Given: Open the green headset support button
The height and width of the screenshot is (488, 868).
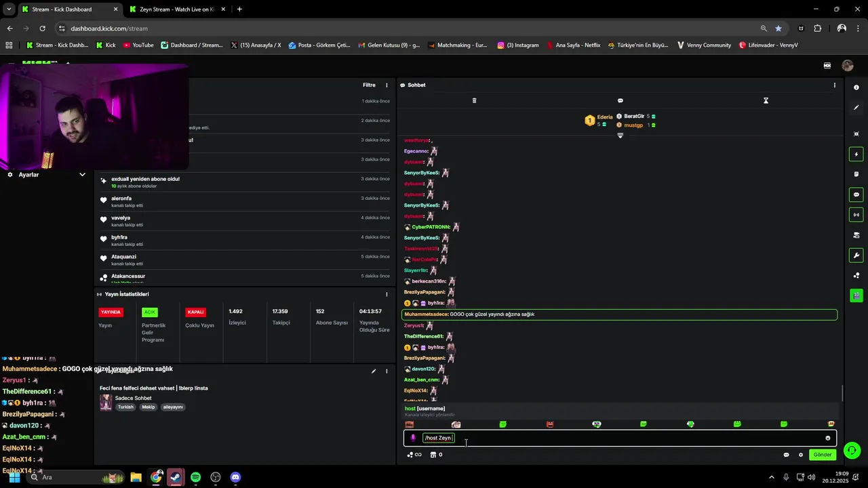Looking at the screenshot, I should pyautogui.click(x=852, y=450).
